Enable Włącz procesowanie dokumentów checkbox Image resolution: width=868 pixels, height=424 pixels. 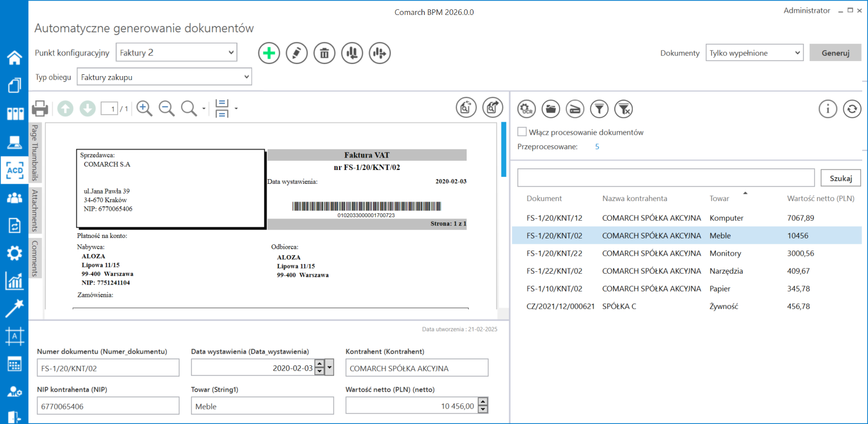coord(522,132)
